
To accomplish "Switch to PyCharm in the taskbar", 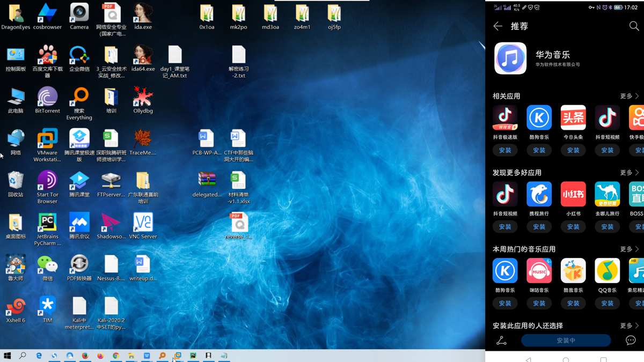I will (193, 356).
